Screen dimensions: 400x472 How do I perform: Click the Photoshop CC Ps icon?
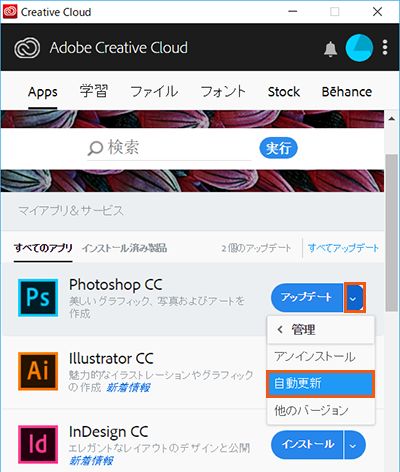coord(38,298)
